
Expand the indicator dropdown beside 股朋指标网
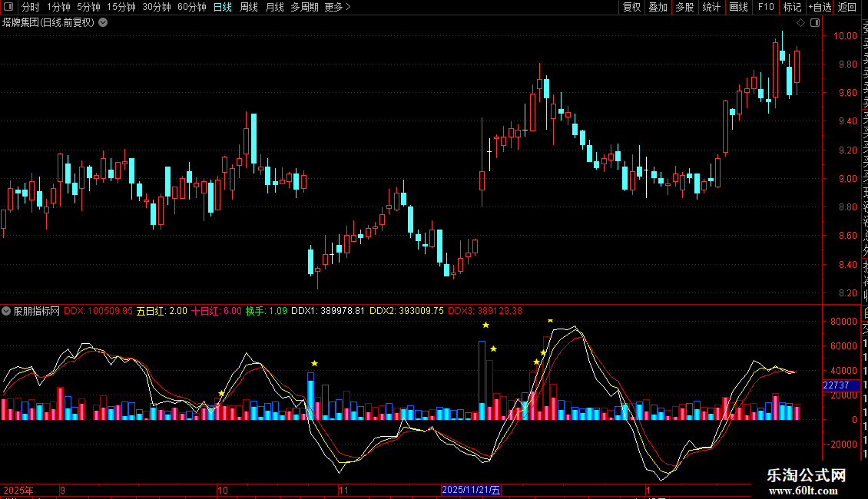6,311
